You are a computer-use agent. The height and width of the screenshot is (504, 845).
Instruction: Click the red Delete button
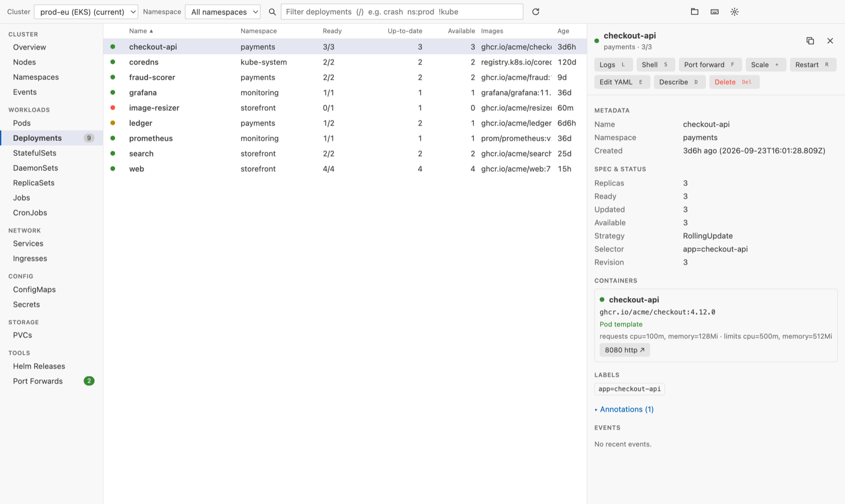[734, 82]
